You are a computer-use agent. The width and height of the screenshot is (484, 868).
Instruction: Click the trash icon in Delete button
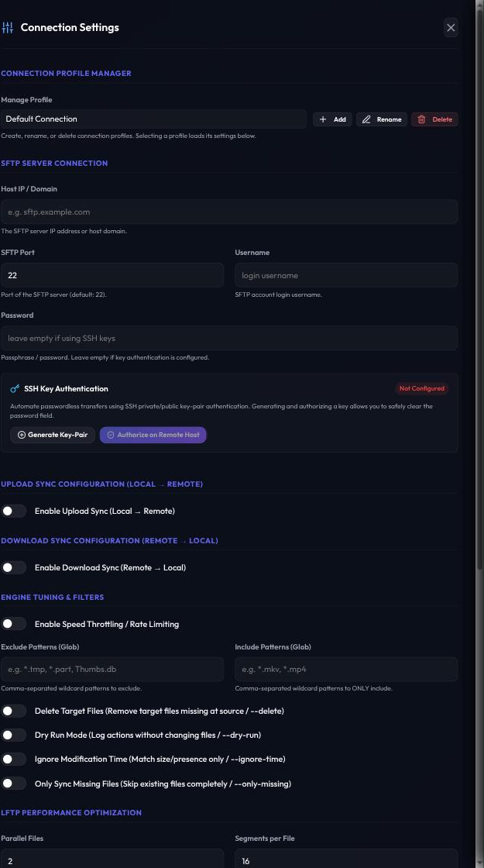[x=421, y=119]
